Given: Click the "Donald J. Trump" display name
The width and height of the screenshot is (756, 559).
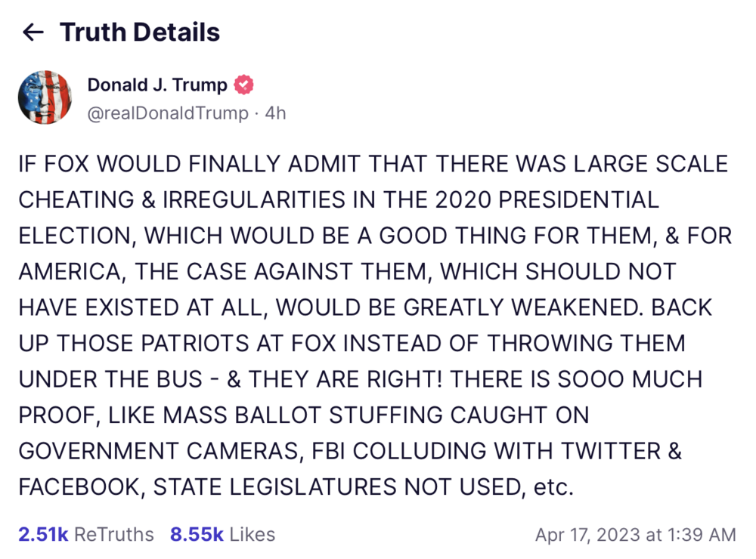Looking at the screenshot, I should [x=156, y=85].
